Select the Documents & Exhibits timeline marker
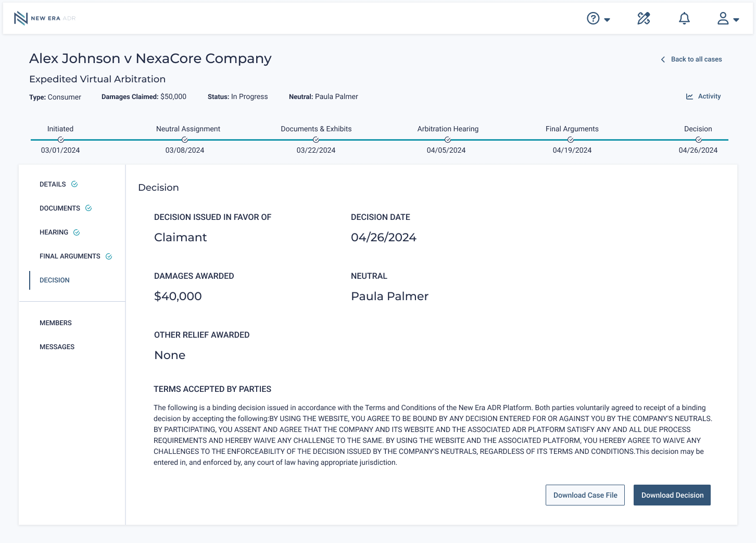 [316, 140]
